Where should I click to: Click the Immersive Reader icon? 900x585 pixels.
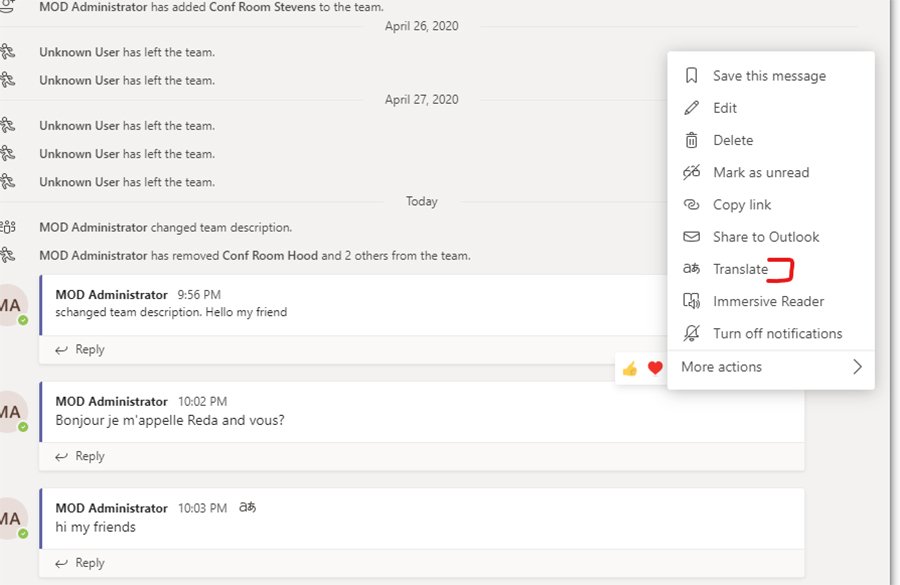tap(692, 301)
